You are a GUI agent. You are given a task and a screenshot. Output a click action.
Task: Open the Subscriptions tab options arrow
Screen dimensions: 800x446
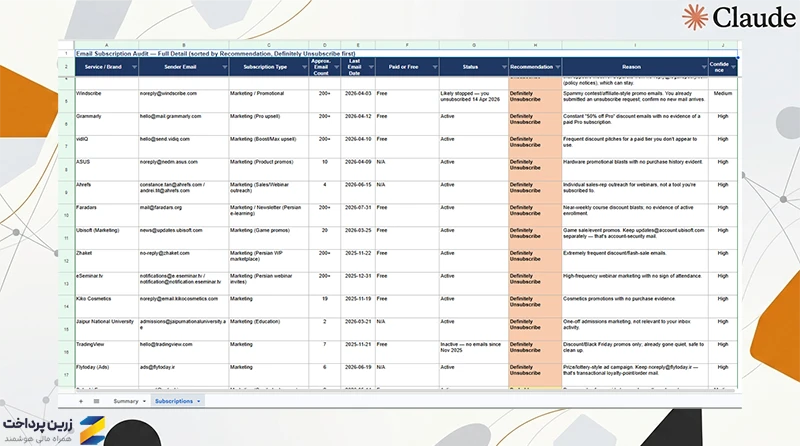[x=198, y=401]
